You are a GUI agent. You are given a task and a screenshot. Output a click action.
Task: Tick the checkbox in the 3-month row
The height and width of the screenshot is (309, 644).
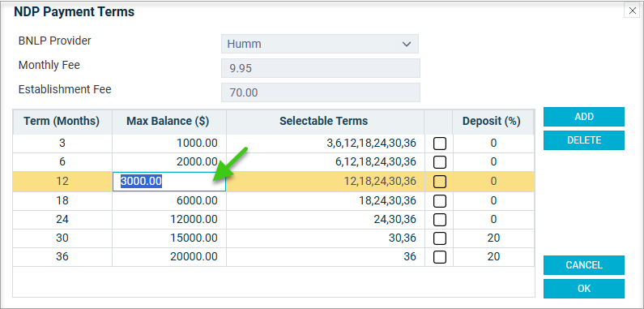[440, 144]
